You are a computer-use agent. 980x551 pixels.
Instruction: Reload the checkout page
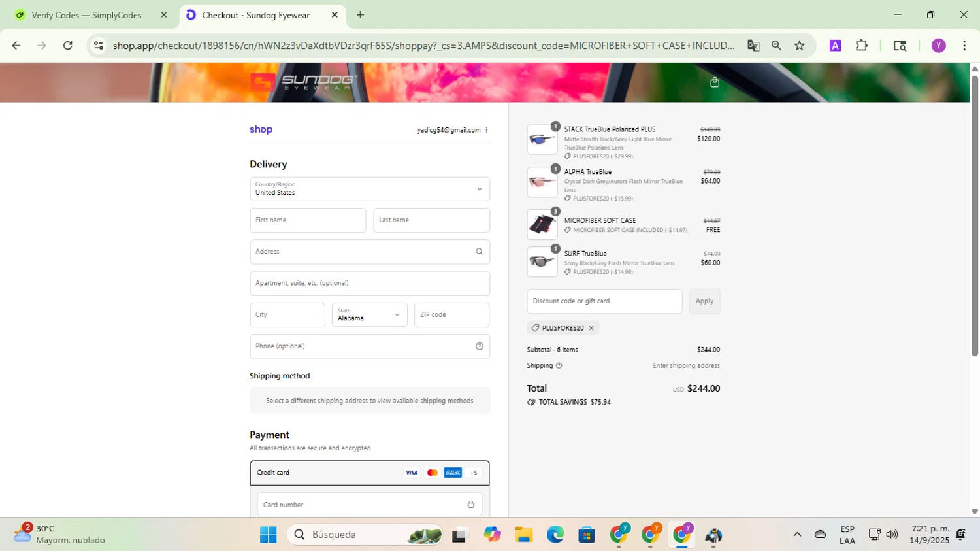[x=68, y=46]
